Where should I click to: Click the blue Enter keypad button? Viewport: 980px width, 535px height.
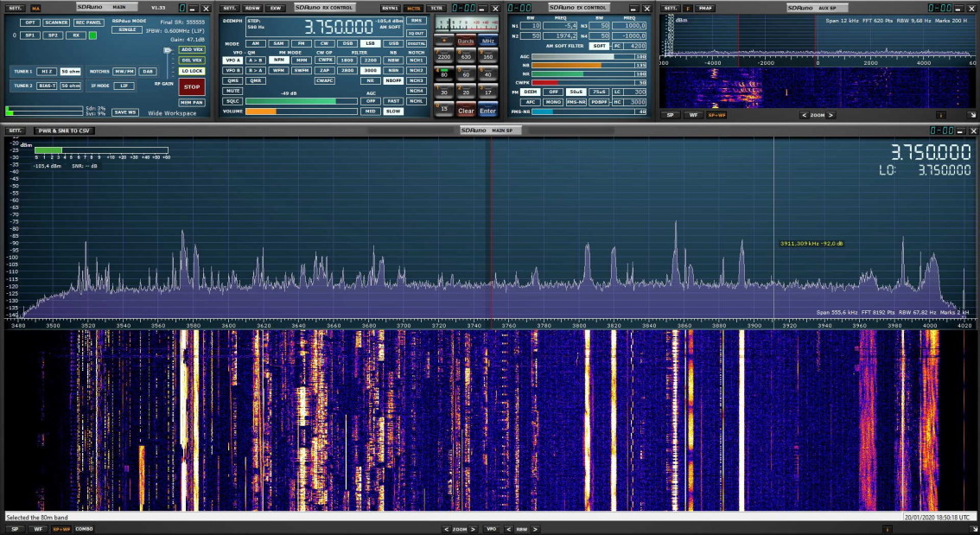point(487,110)
